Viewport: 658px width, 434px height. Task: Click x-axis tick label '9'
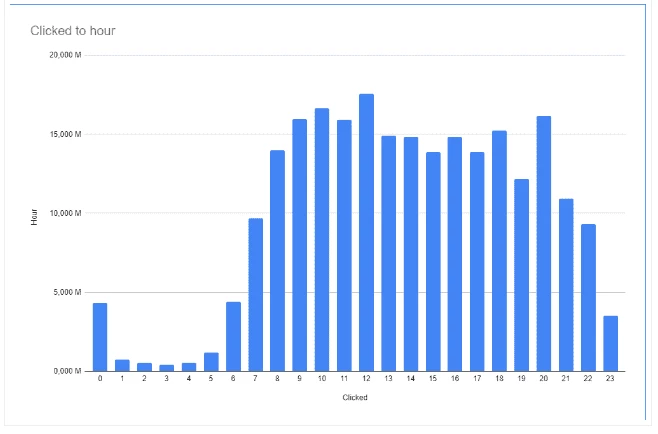(x=300, y=379)
